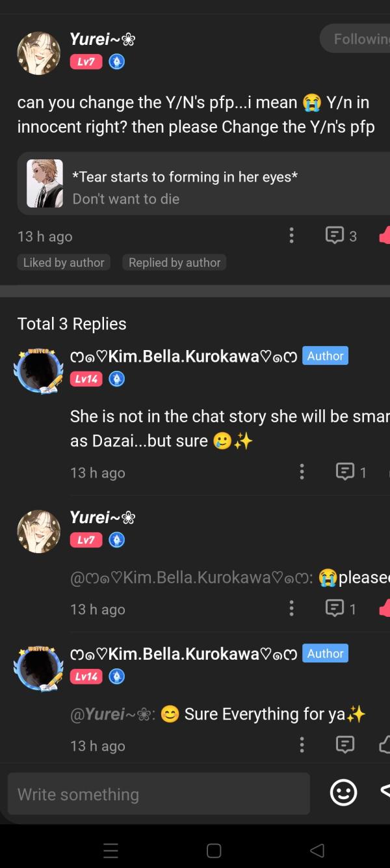Open replies under Yurei's @mention comment
Screen dimensions: 390x868
click(335, 608)
